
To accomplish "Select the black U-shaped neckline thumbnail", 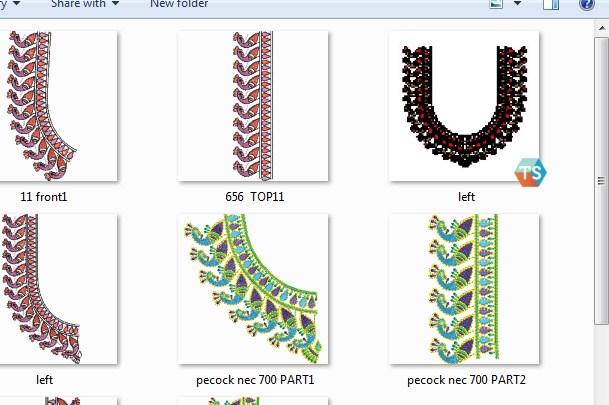I will click(464, 105).
